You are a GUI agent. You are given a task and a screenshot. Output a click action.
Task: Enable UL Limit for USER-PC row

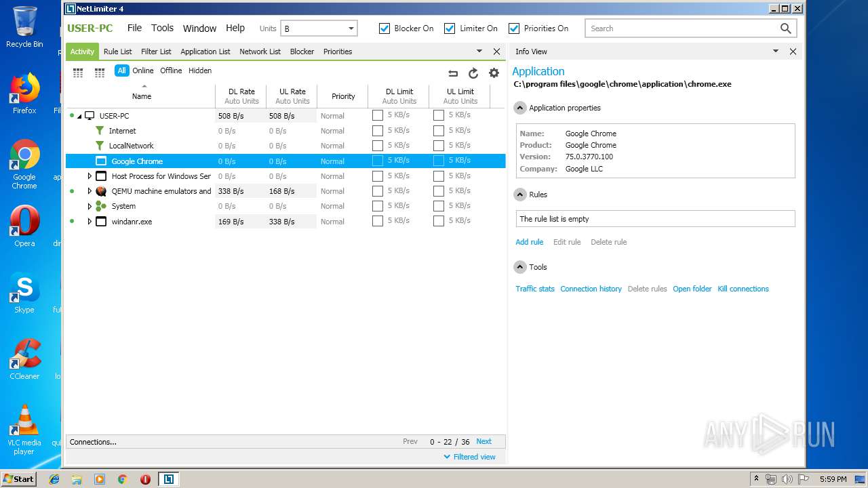tap(439, 115)
